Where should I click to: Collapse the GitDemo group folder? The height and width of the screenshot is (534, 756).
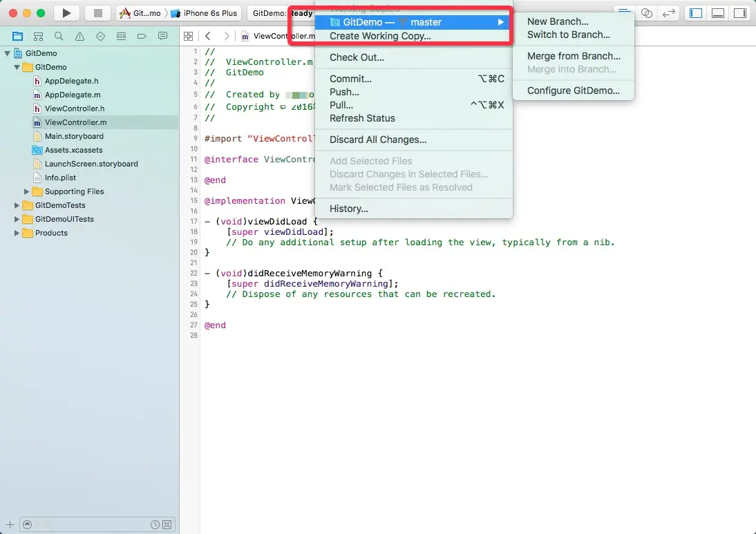click(17, 68)
